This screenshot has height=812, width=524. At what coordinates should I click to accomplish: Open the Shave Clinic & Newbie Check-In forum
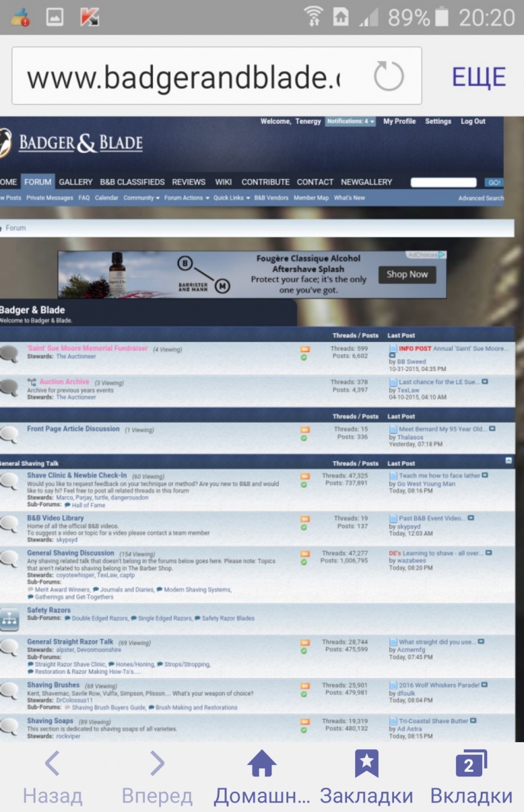tap(77, 475)
